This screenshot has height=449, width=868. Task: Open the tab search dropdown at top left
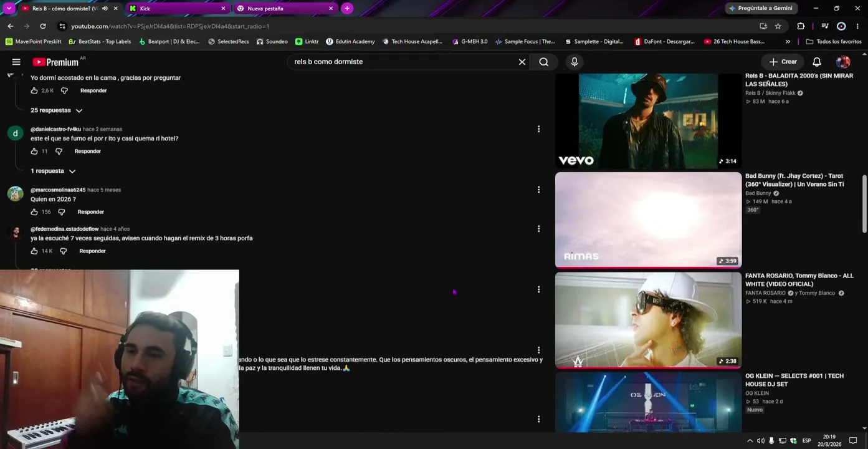(x=9, y=8)
